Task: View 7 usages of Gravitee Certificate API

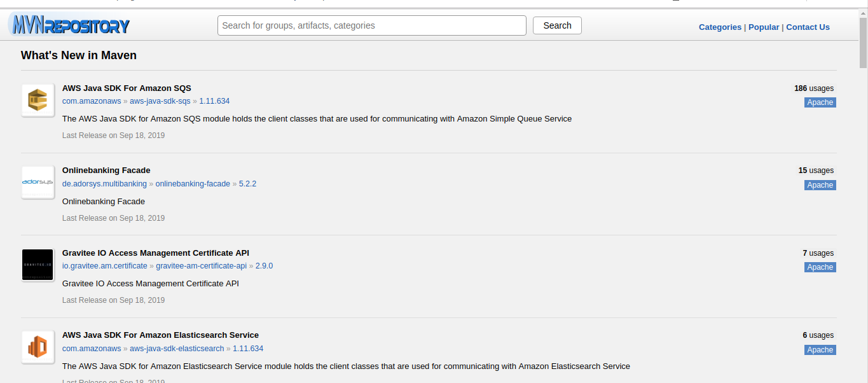Action: tap(818, 253)
